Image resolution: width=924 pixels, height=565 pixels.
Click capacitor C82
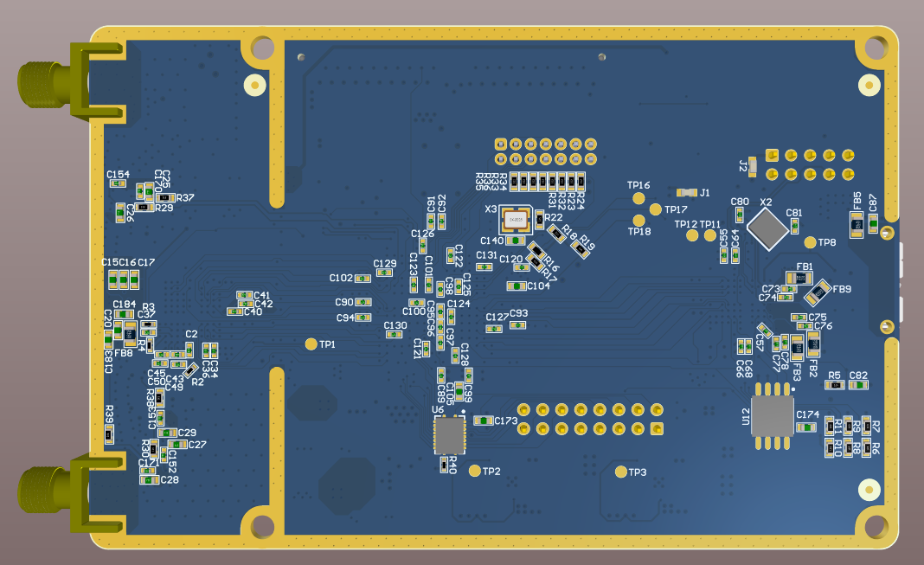pyautogui.click(x=858, y=385)
